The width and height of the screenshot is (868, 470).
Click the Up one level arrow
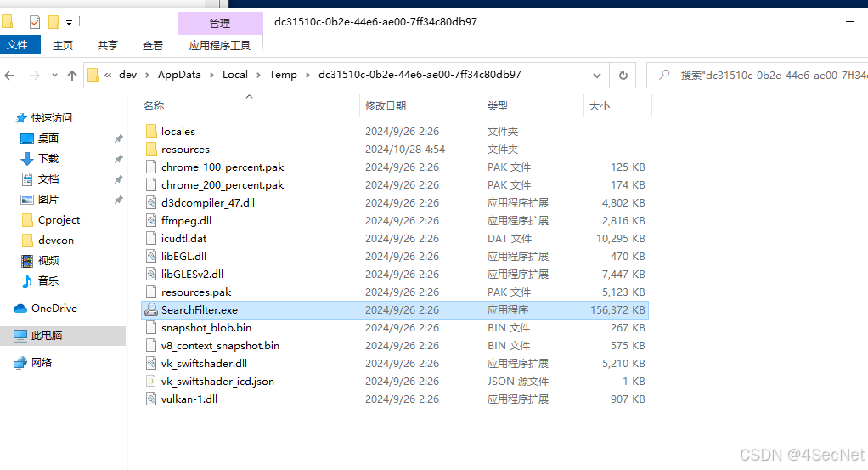tap(72, 76)
